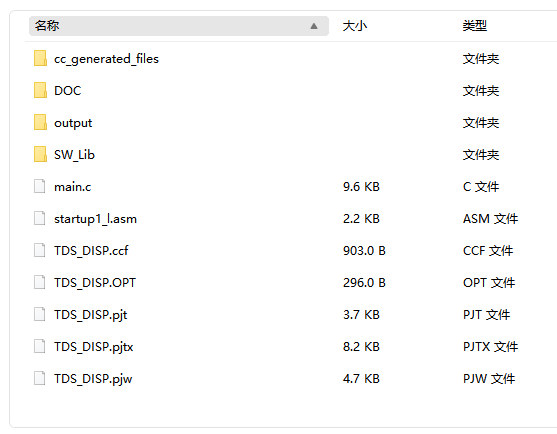This screenshot has height=434, width=557.
Task: Click the 903.0 B size cell
Action: pyautogui.click(x=364, y=251)
